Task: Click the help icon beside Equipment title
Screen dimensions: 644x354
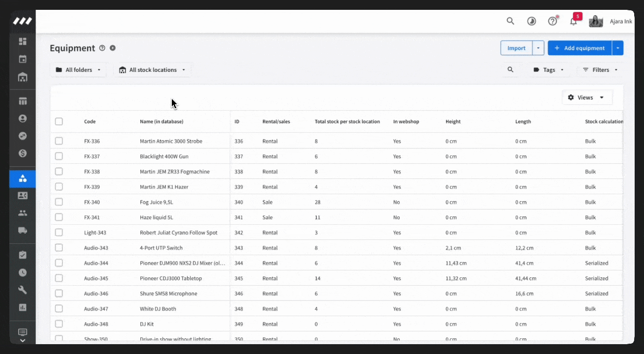Action: (102, 48)
